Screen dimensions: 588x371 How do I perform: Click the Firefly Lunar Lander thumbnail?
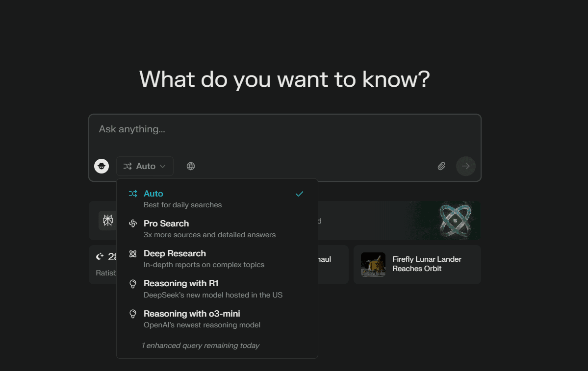pyautogui.click(x=373, y=265)
